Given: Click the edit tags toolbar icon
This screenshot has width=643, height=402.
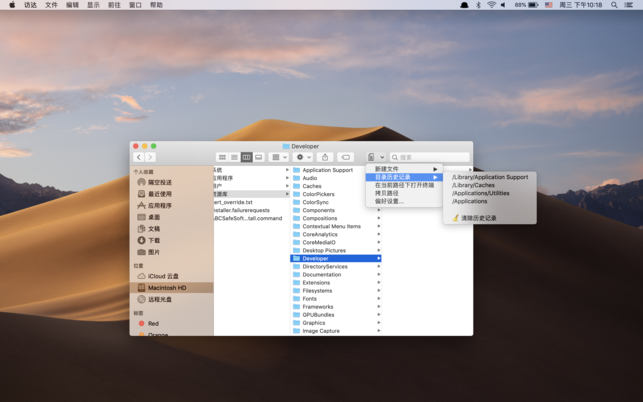Looking at the screenshot, I should pyautogui.click(x=345, y=157).
